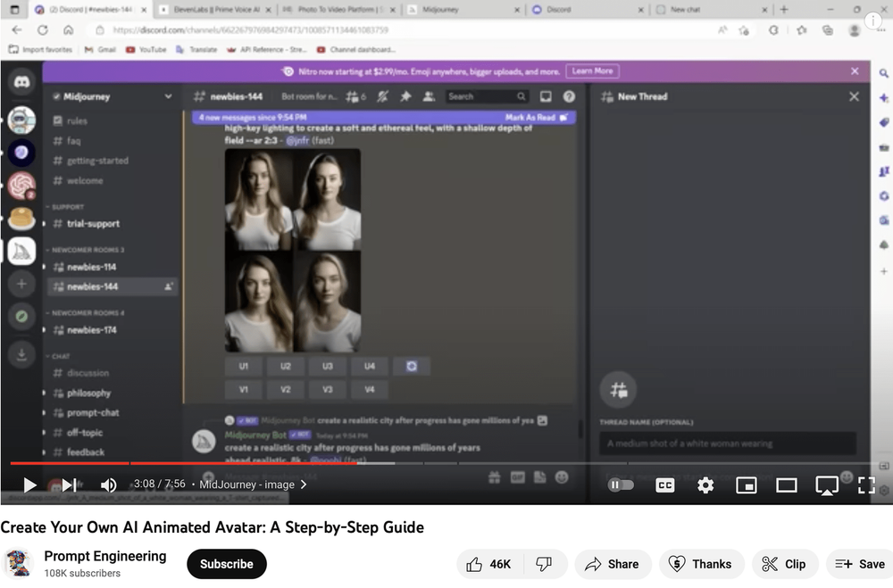Seek on the red video progress bar

pos(183,463)
